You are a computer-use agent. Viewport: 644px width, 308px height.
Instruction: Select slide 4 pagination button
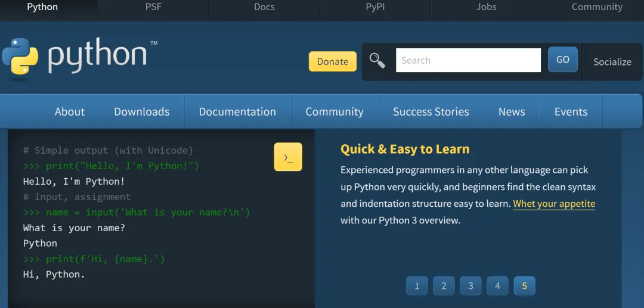click(497, 286)
